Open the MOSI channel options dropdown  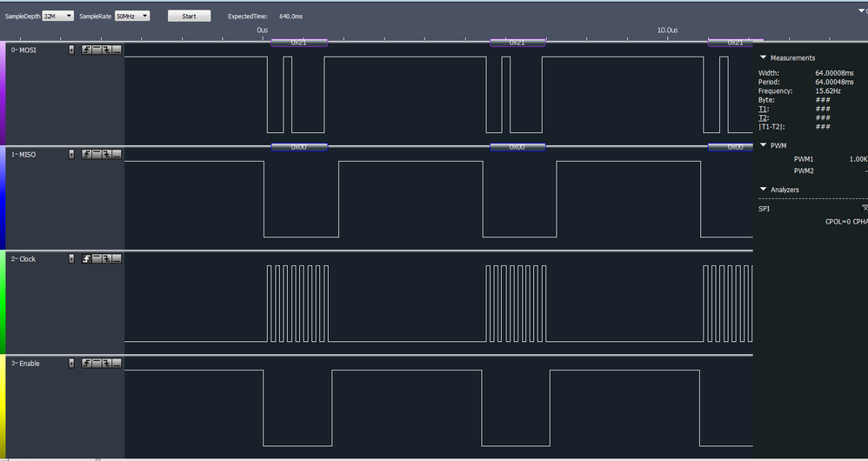(x=70, y=50)
